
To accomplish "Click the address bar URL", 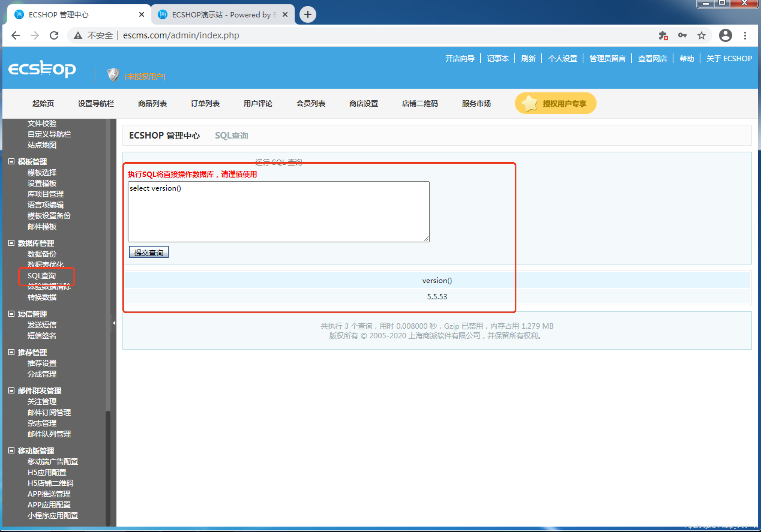I will (x=181, y=35).
